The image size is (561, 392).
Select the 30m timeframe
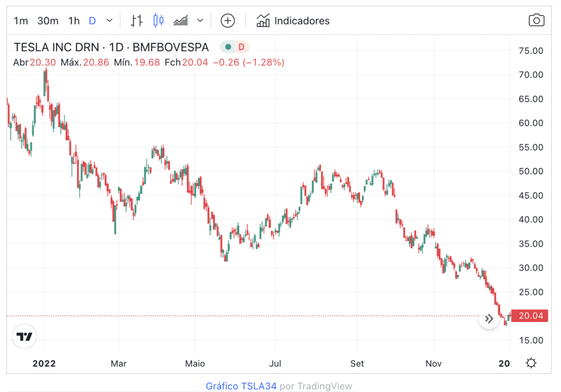48,21
